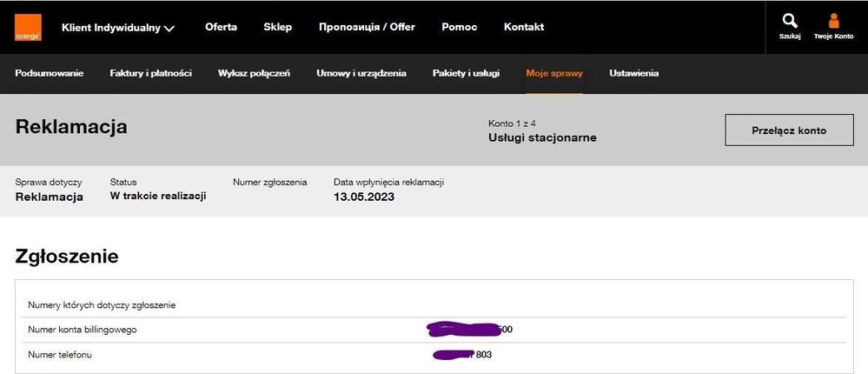
Task: Switch to the Podsumowanie tab
Action: click(x=50, y=73)
